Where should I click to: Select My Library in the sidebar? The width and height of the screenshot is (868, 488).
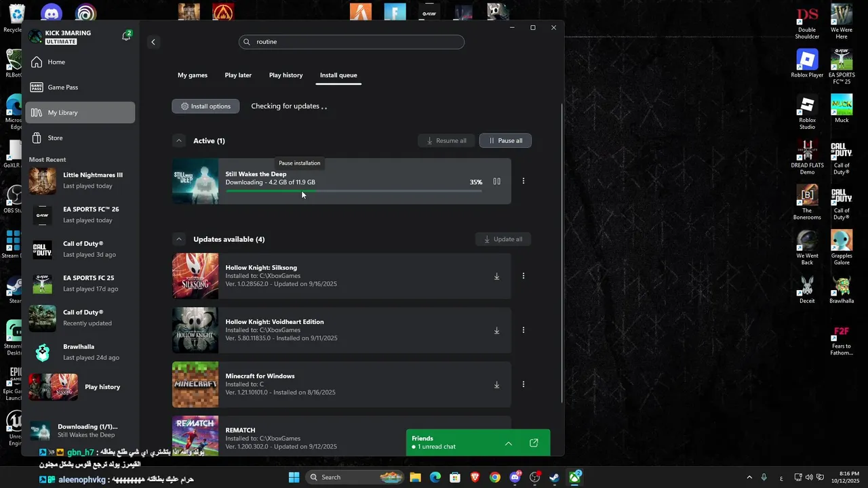coord(80,113)
